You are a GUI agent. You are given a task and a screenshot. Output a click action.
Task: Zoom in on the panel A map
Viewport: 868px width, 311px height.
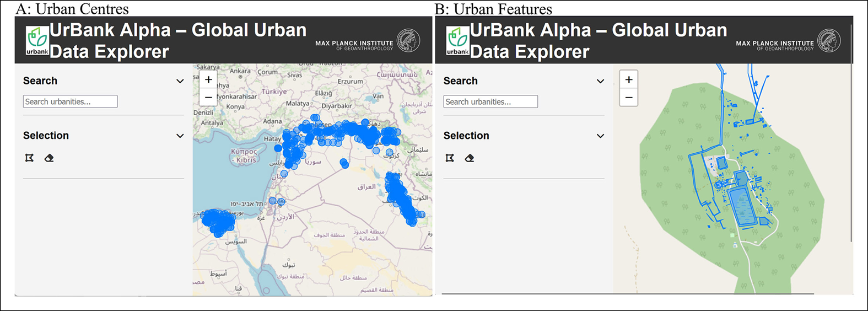[208, 79]
